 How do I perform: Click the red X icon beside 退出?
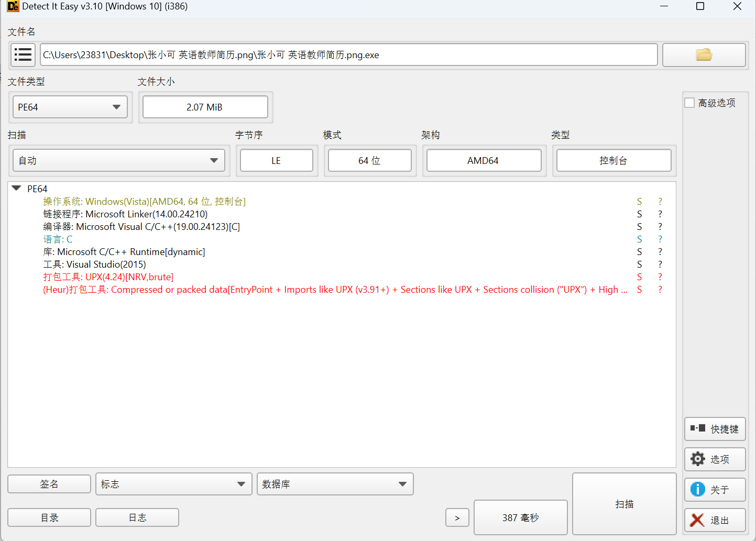pos(697,520)
